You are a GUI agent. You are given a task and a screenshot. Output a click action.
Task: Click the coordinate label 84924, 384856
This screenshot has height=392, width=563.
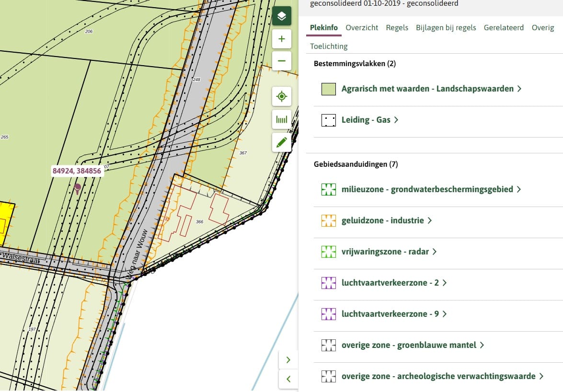[77, 171]
